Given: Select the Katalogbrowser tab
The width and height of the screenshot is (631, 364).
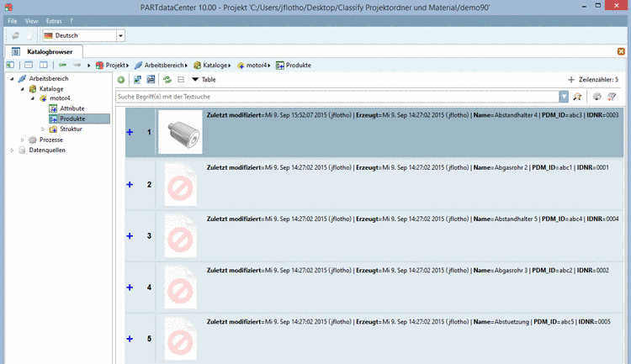Looking at the screenshot, I should point(44,51).
